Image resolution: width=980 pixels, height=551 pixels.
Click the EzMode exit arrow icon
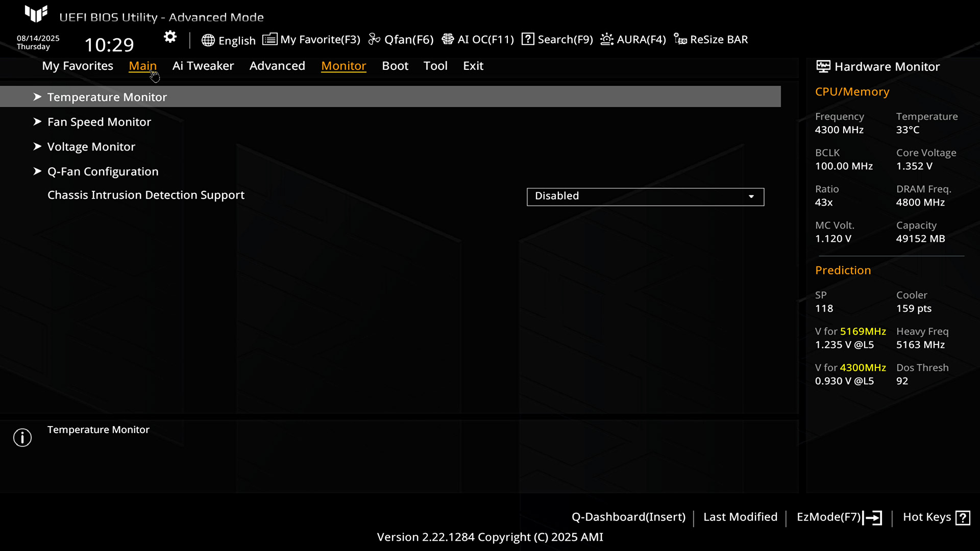pos(873,518)
